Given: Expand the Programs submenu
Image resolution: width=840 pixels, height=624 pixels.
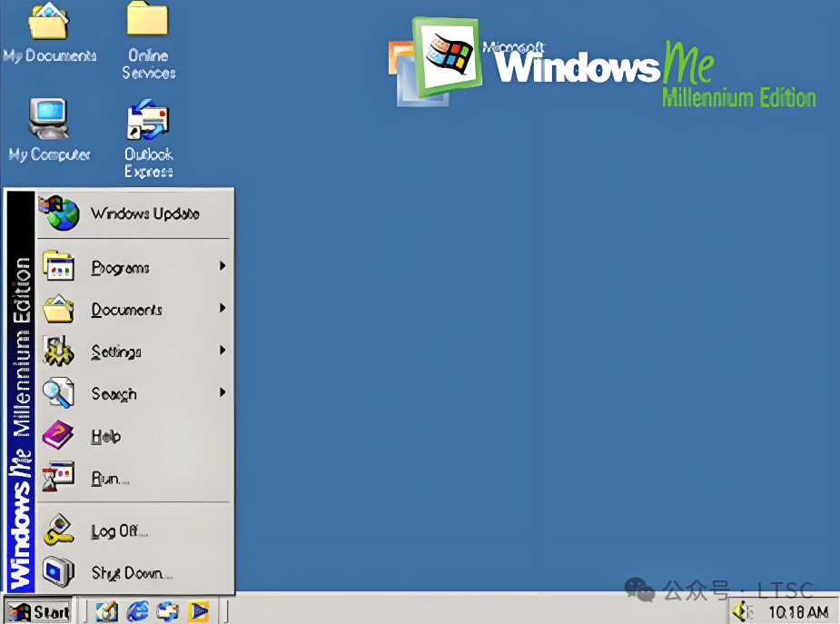Looking at the screenshot, I should click(118, 267).
